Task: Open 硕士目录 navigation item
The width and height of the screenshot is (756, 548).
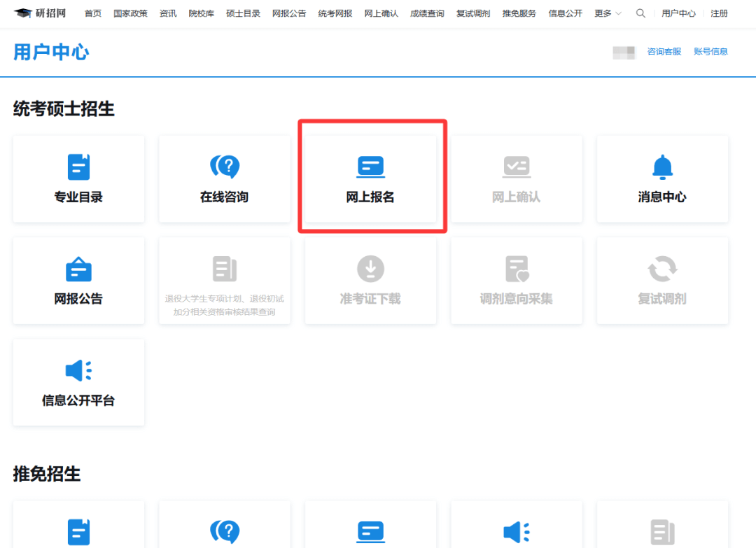Action: 243,13
